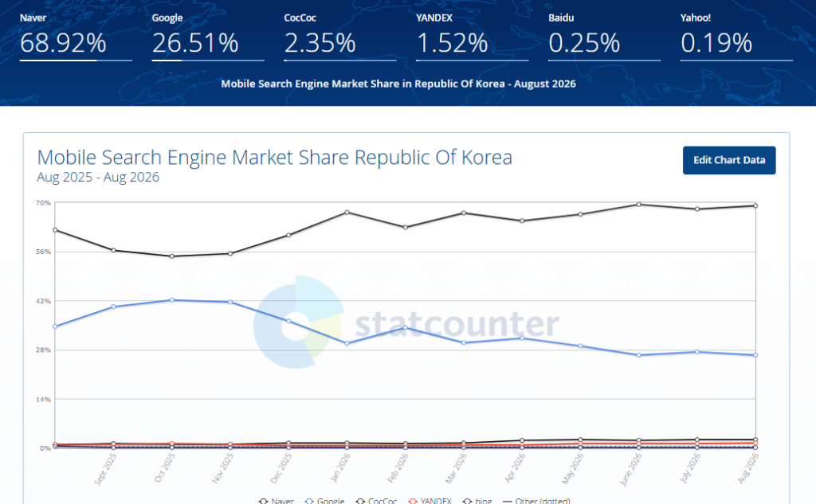This screenshot has height=504, width=816.
Task: Toggle the CocCoc series in the legend
Action: pos(376,500)
